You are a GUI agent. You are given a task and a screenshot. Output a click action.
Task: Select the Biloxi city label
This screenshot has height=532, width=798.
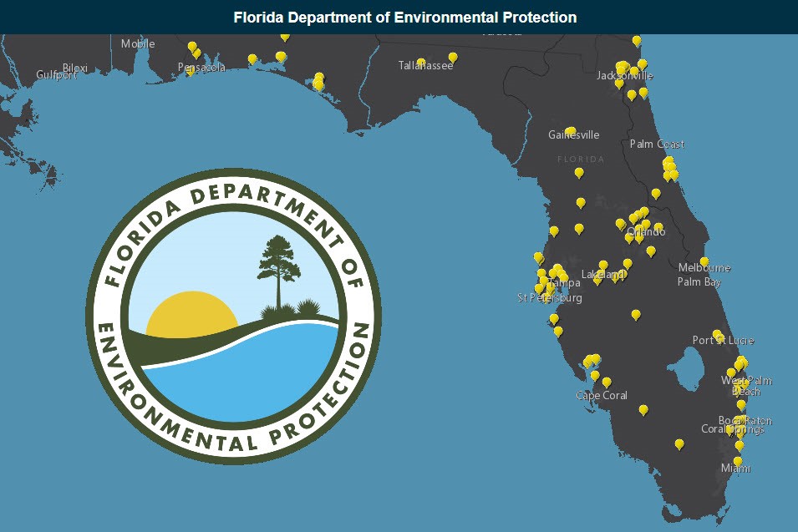[x=75, y=68]
